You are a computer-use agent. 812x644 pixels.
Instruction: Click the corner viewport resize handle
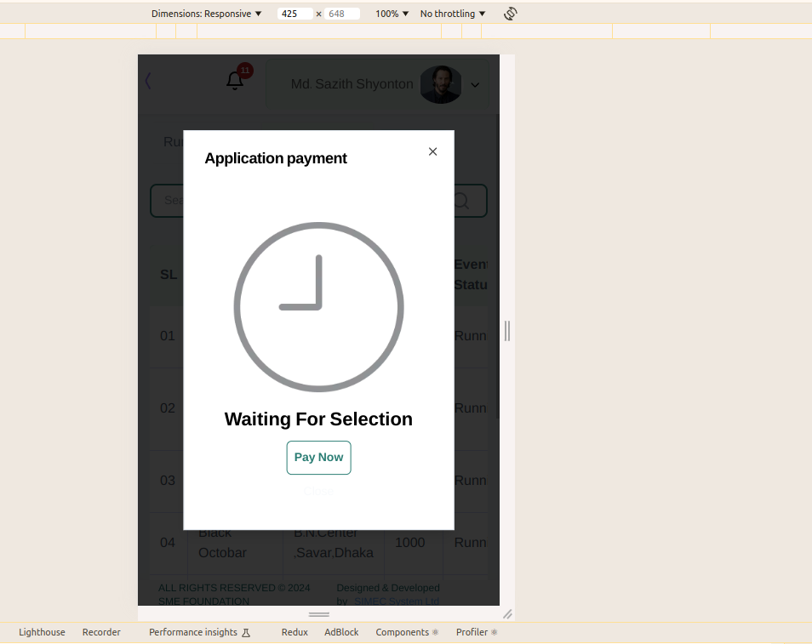[x=507, y=614]
